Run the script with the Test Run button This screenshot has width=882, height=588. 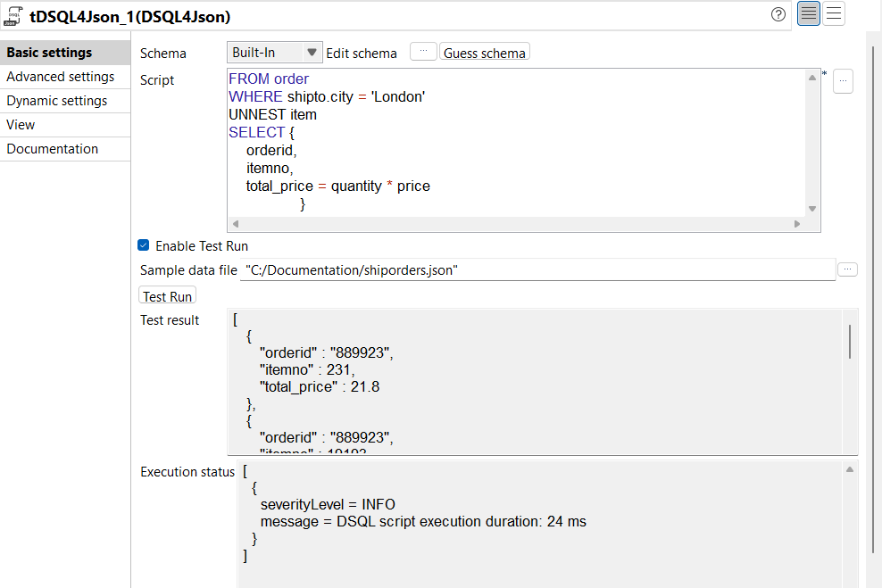166,294
